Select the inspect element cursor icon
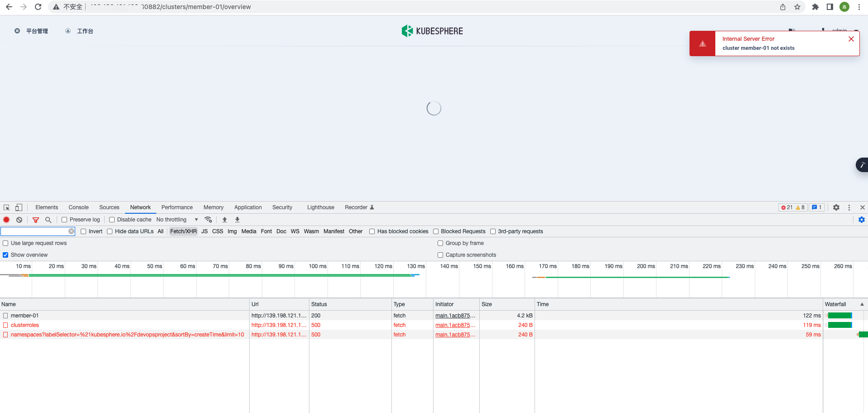Screen dimensions: 868x413 (6, 207)
